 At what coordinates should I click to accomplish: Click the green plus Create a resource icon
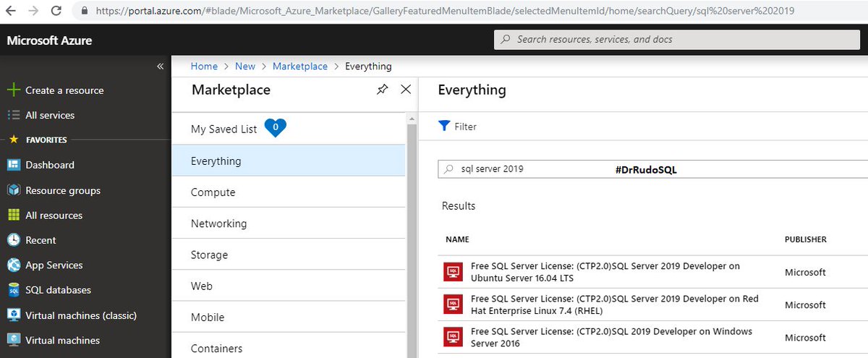(13, 90)
